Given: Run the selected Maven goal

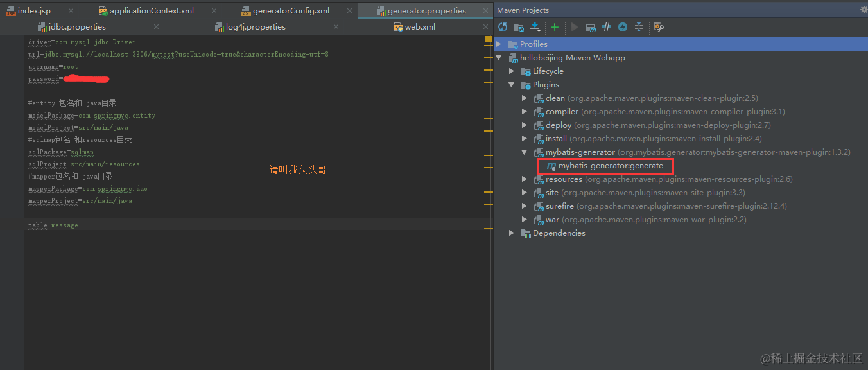Looking at the screenshot, I should 573,27.
